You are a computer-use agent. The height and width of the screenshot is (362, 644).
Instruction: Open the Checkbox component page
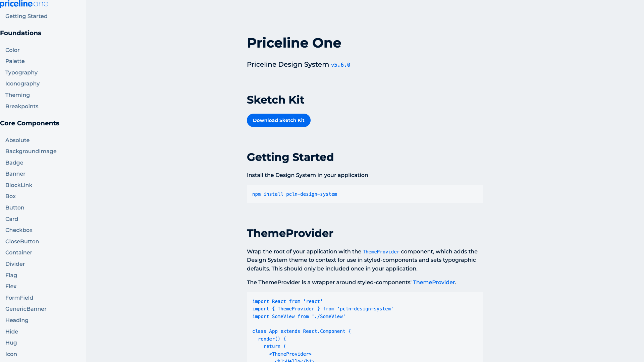[19, 230]
